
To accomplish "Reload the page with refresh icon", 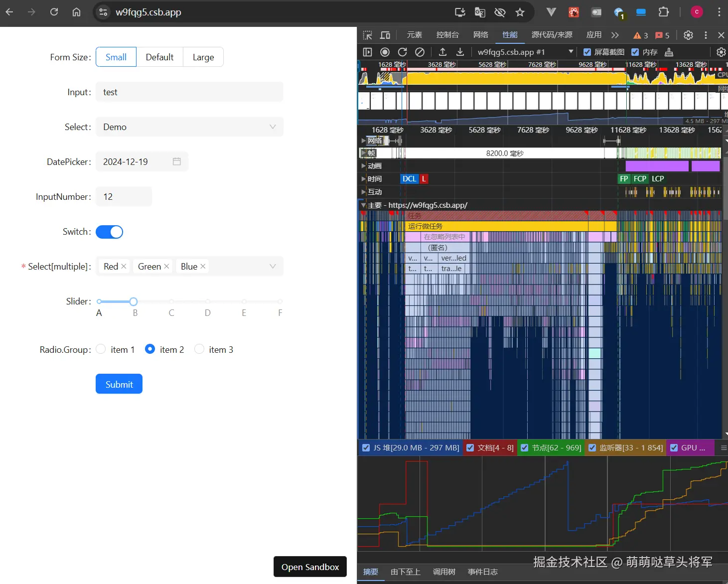I will (54, 12).
